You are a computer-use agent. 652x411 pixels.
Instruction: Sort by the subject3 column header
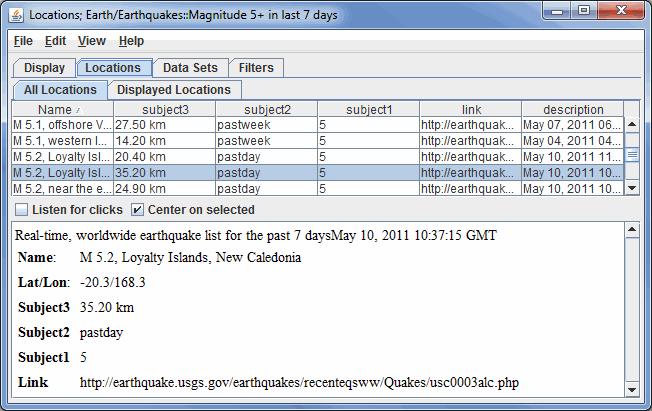point(163,109)
